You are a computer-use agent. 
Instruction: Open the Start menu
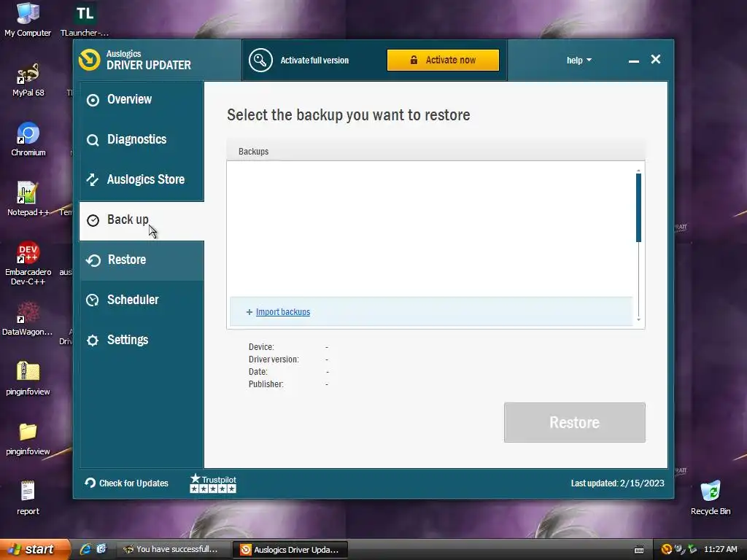35,550
